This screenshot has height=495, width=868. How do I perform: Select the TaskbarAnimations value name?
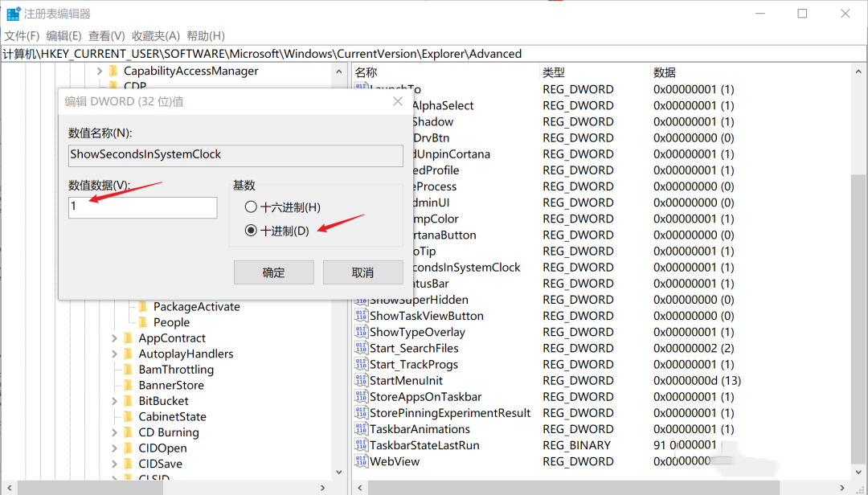[420, 429]
